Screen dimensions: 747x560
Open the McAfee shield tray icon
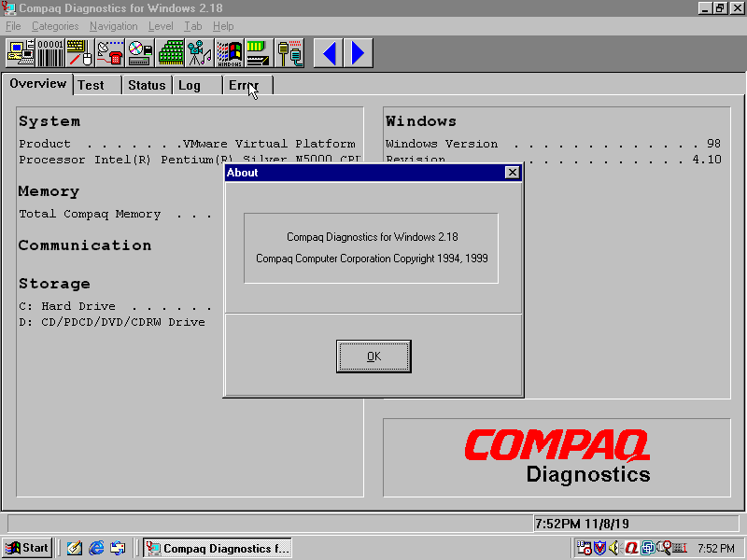pyautogui.click(x=599, y=548)
